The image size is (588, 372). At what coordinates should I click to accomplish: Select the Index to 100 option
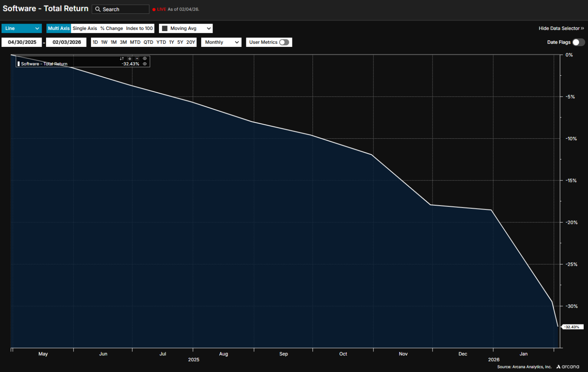[x=139, y=28]
